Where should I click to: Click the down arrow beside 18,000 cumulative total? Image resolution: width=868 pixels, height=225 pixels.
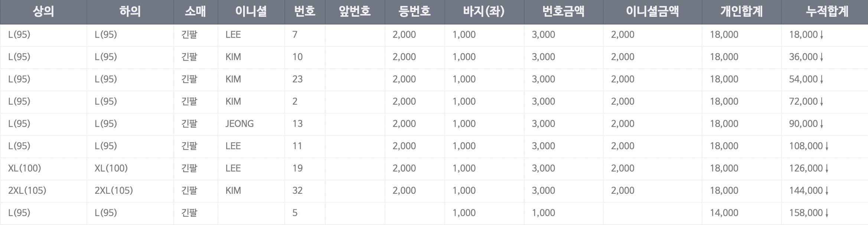point(822,35)
